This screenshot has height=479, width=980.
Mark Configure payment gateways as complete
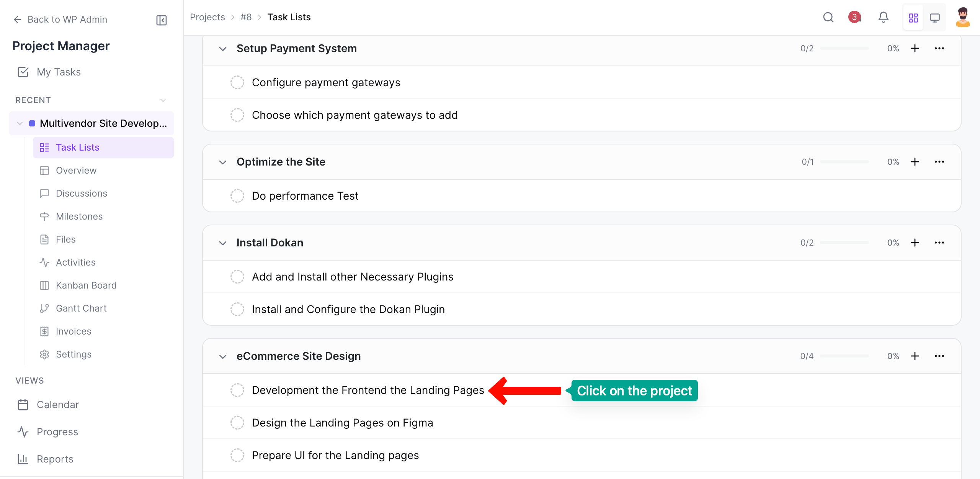[237, 82]
